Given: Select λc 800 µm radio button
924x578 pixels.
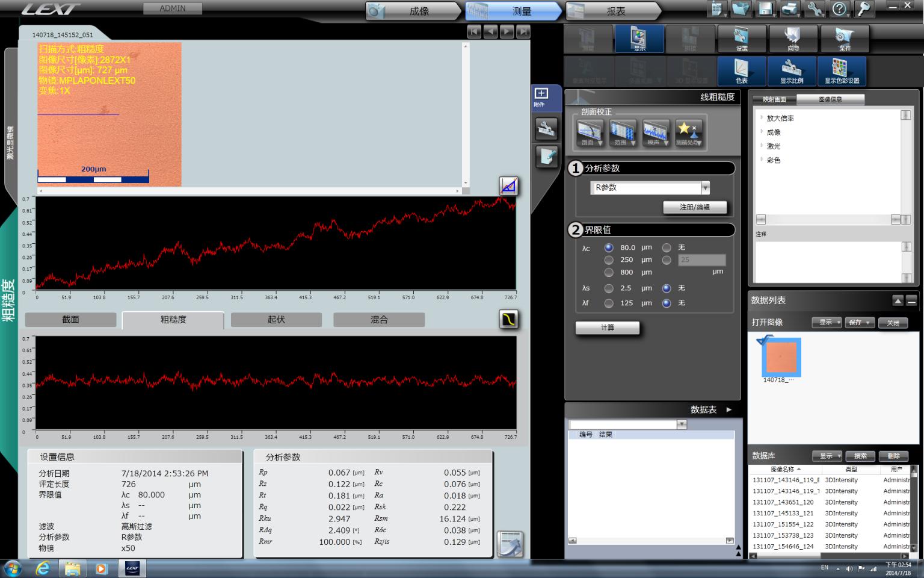Looking at the screenshot, I should (x=609, y=272).
